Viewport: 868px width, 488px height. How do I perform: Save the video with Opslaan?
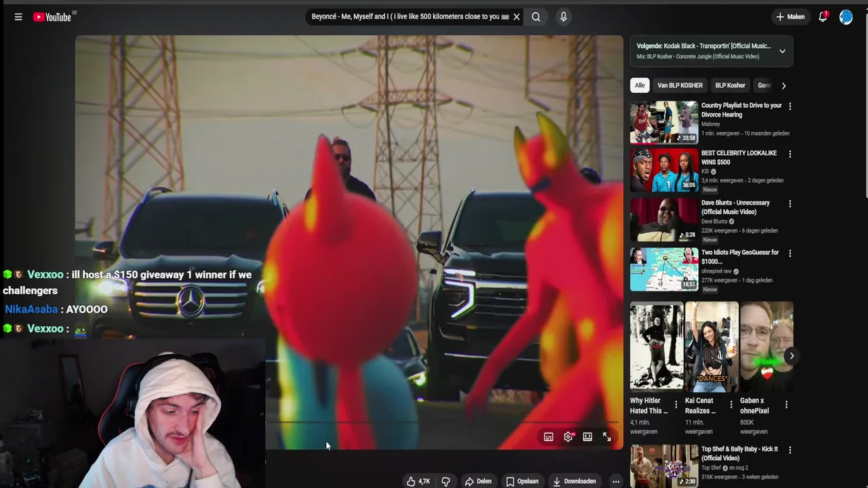(x=521, y=481)
